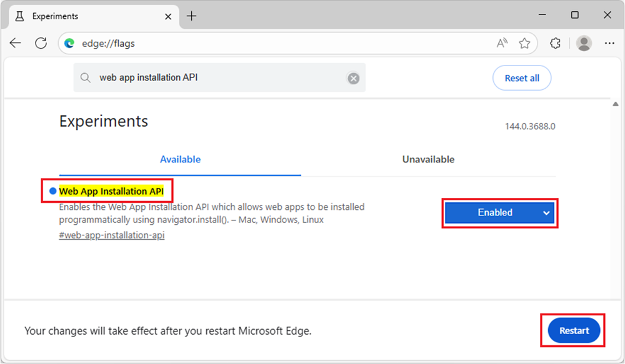Toggle the Web App Installation API flag state

coord(499,212)
